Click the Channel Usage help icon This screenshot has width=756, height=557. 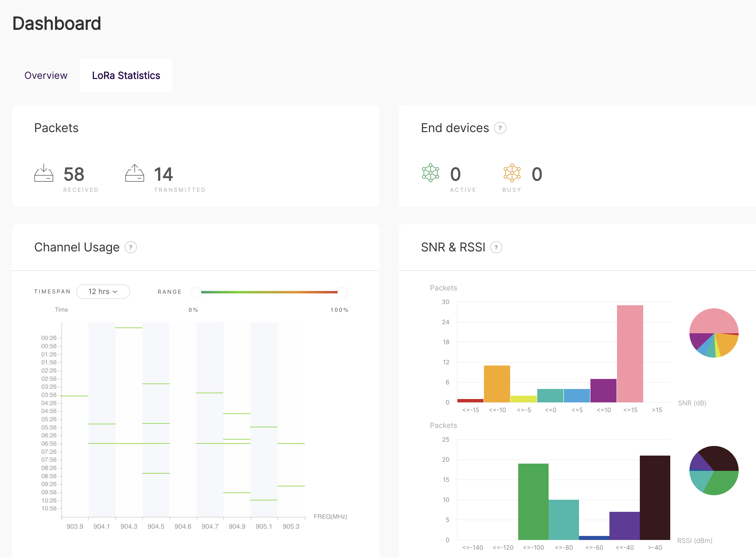click(x=131, y=247)
